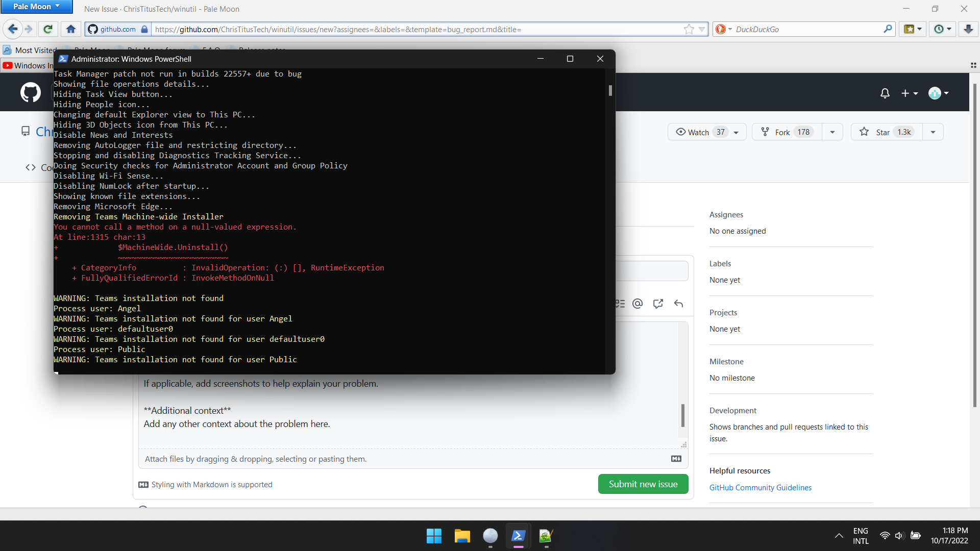Click the browser page vertical scrollbar

[x=974, y=245]
